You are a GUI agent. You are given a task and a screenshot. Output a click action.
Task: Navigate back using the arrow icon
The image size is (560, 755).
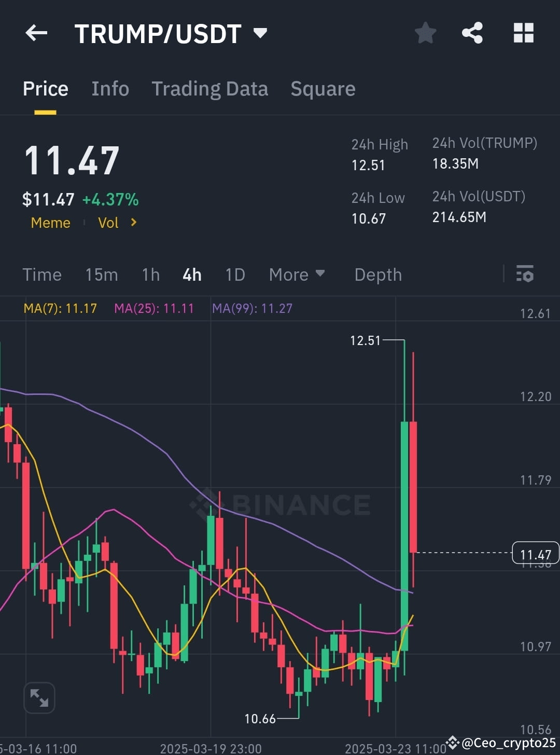(x=35, y=33)
